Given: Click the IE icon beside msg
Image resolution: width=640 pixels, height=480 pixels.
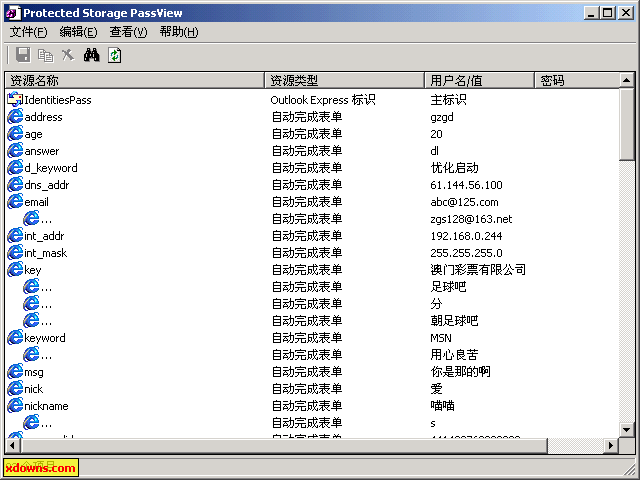Looking at the screenshot, I should [x=15, y=371].
